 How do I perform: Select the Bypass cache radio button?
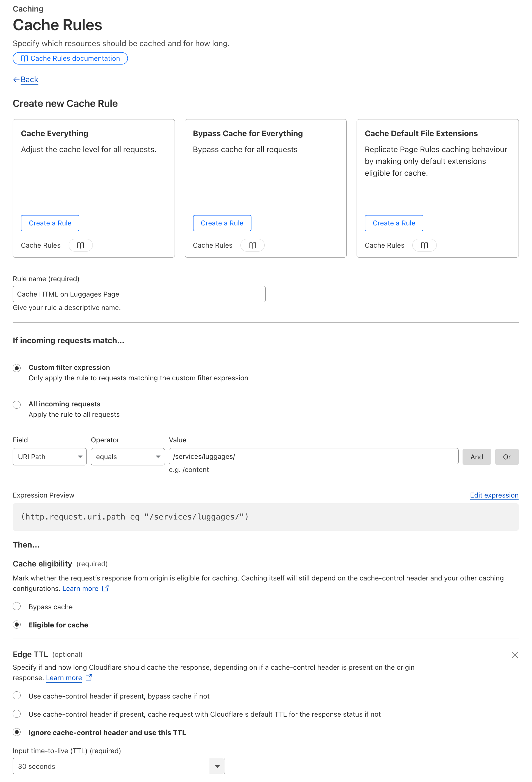[x=17, y=606]
